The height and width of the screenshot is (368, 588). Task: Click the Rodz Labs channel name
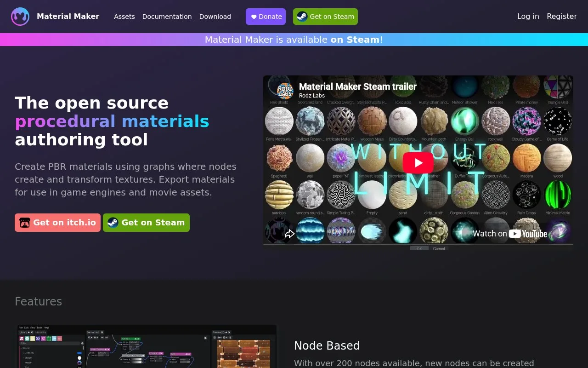[311, 96]
